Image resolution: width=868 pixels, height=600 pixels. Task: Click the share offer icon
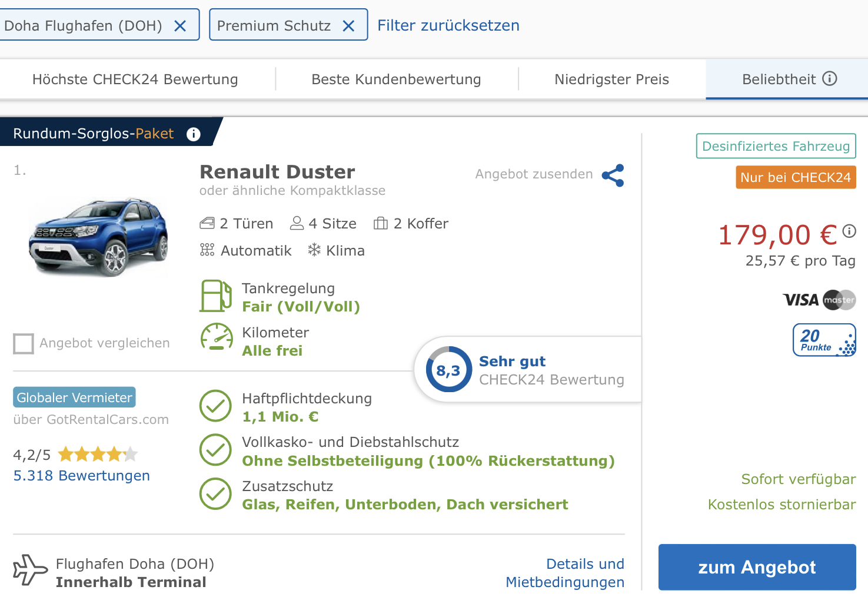coord(613,175)
